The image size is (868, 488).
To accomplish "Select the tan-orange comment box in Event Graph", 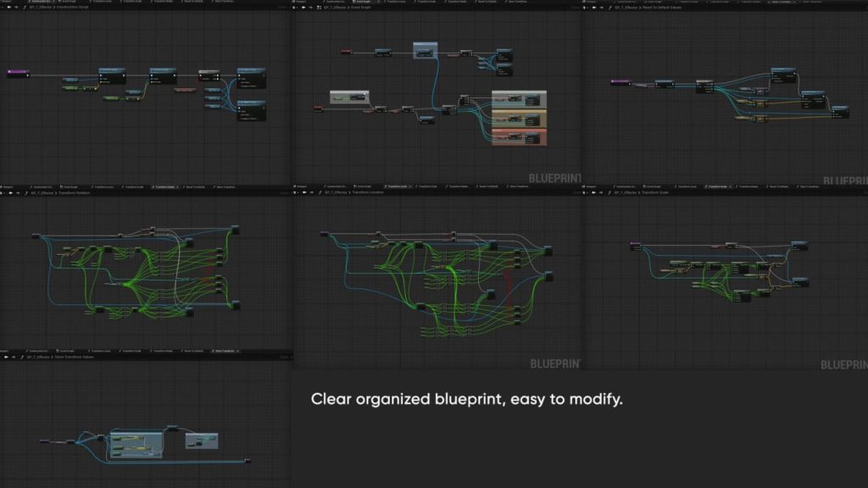I will click(x=520, y=119).
